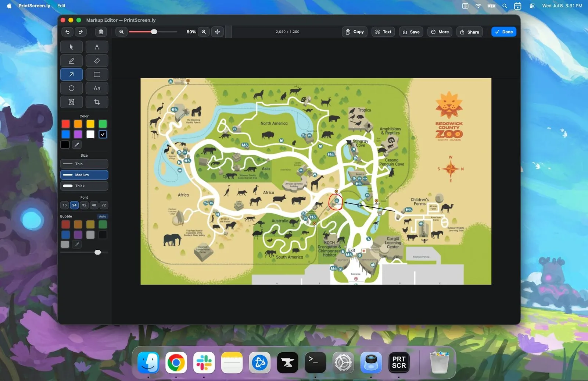Viewport: 588px width, 381px height.
Task: Open the PrintScreen.ly app menu
Action: (x=34, y=6)
